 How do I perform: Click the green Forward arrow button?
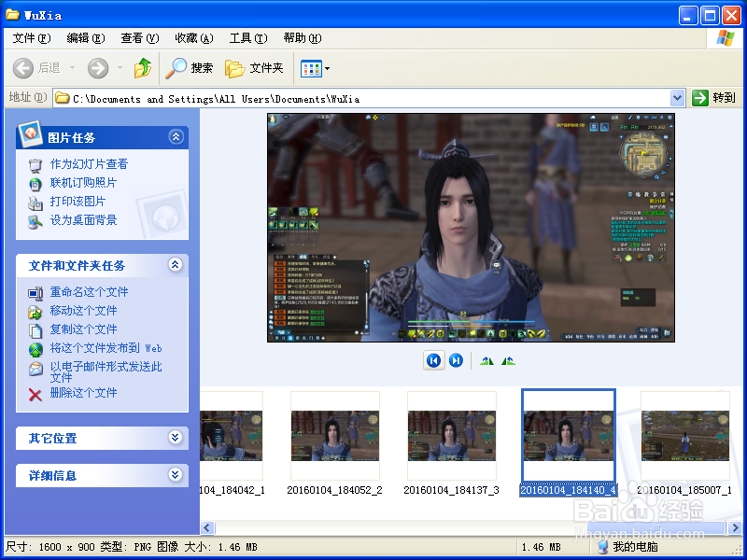pyautogui.click(x=98, y=68)
